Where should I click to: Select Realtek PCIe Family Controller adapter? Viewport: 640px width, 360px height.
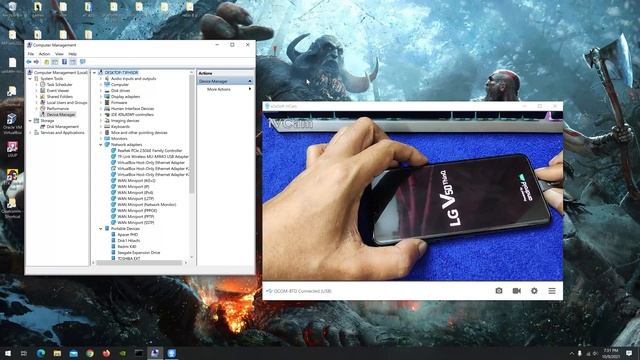pos(149,151)
